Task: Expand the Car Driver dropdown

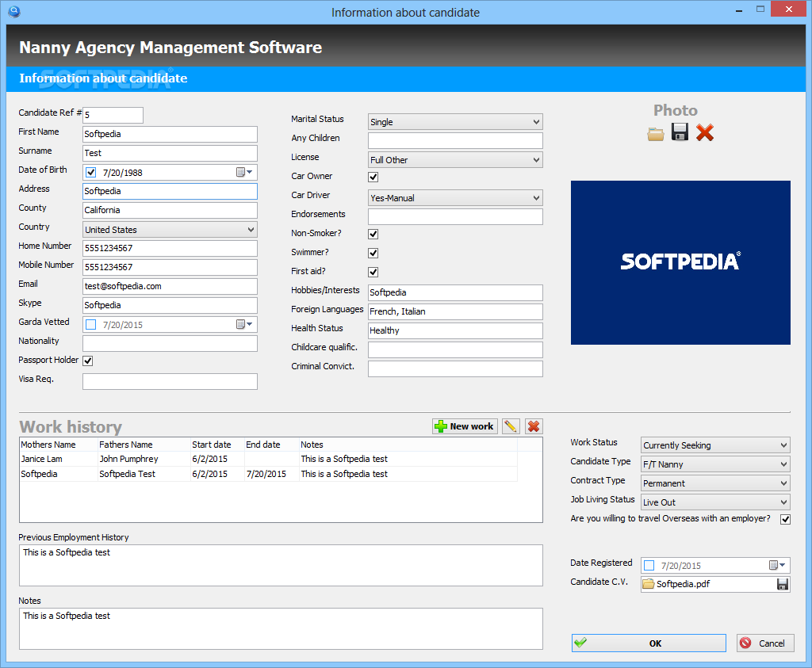Action: pyautogui.click(x=455, y=198)
